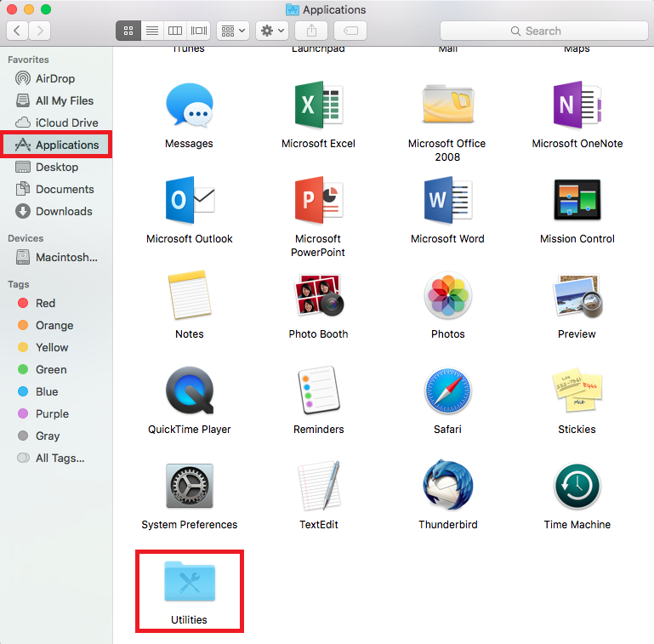Open Photo Booth
The width and height of the screenshot is (654, 644).
319,295
